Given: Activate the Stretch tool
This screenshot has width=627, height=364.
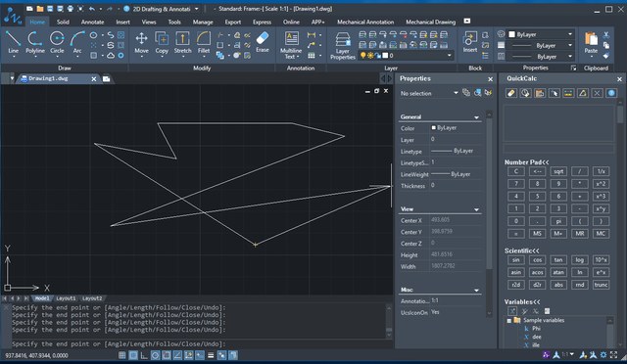Looking at the screenshot, I should (183, 42).
